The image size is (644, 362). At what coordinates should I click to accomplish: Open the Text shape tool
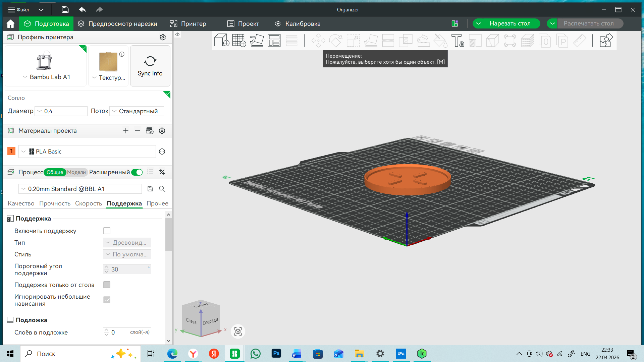(x=458, y=41)
